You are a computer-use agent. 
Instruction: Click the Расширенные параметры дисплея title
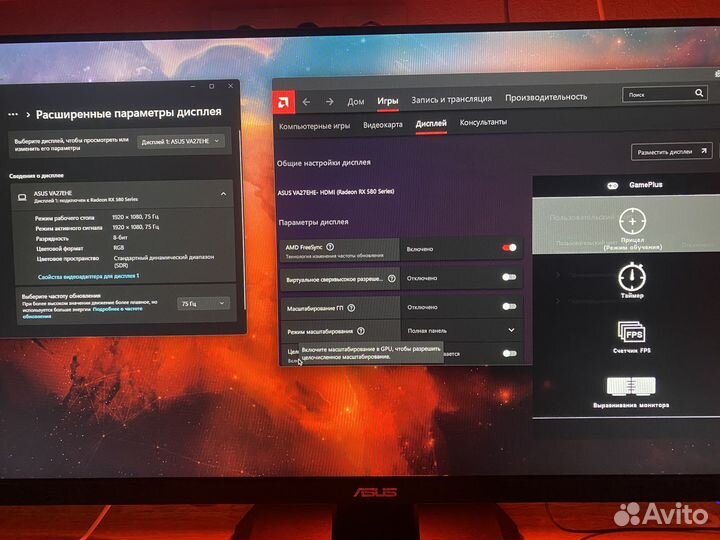[129, 112]
